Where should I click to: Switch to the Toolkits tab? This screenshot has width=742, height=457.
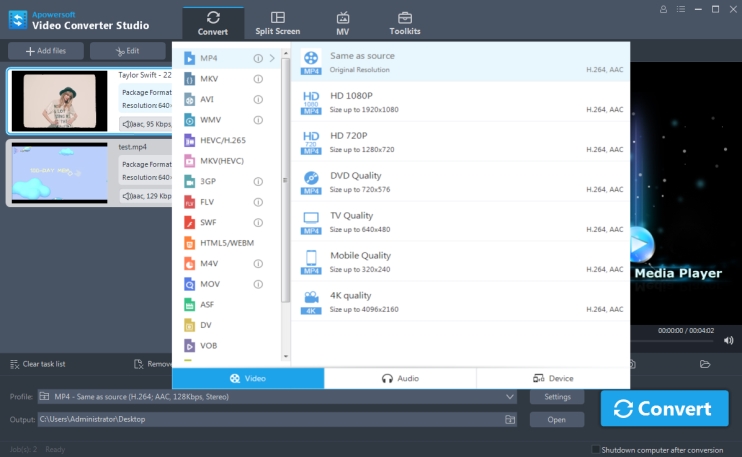pyautogui.click(x=404, y=23)
